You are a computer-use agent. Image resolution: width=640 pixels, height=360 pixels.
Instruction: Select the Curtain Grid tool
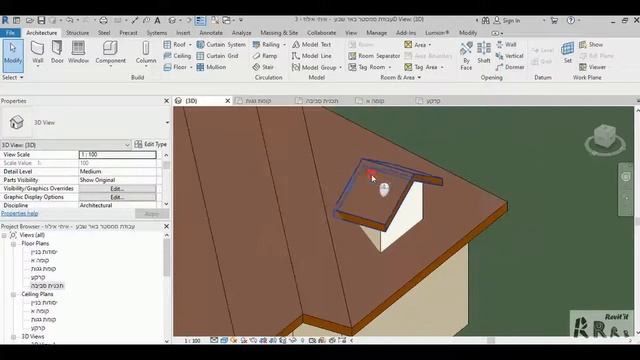click(217, 56)
